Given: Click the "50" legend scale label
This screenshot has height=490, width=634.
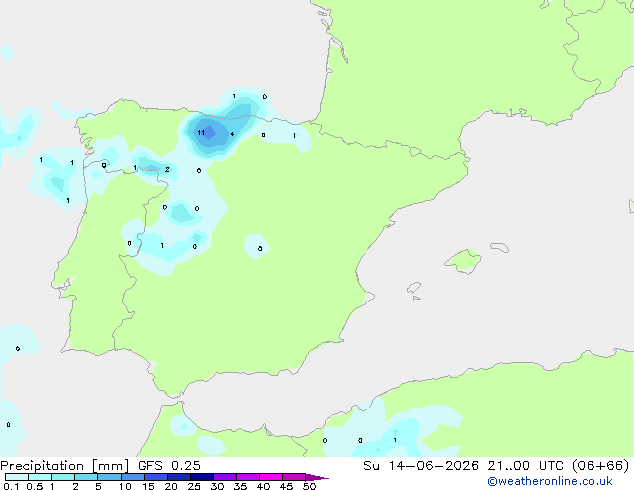Looking at the screenshot, I should (309, 486).
